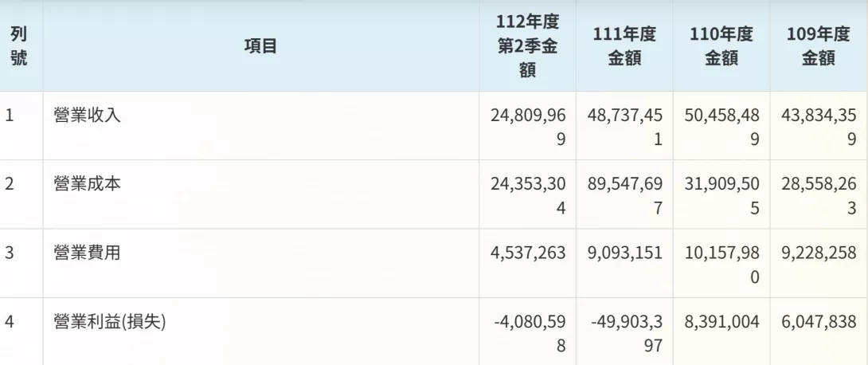This screenshot has width=868, height=365.
Task: Select the 營業費用 row label
Action: [x=88, y=253]
